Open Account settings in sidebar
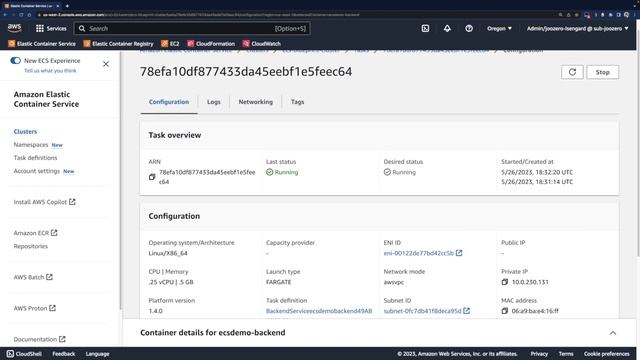This screenshot has width=640, height=360. (37, 171)
